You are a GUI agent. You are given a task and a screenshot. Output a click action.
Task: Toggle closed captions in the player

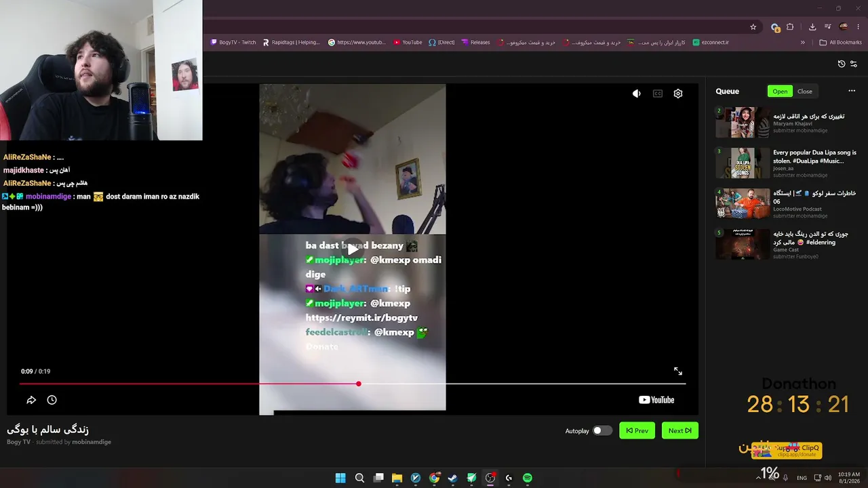tap(657, 94)
